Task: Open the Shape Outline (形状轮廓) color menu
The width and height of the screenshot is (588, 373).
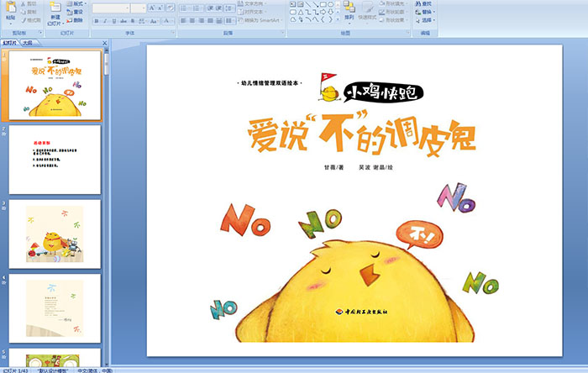Action: (393, 12)
